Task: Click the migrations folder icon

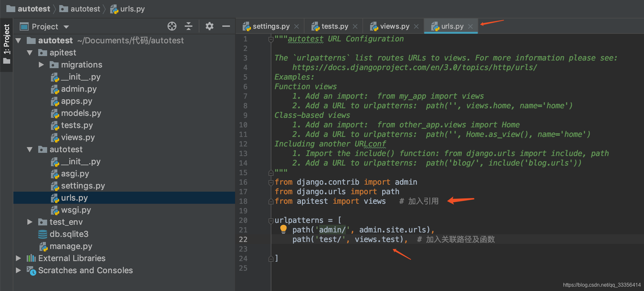Action: click(54, 65)
